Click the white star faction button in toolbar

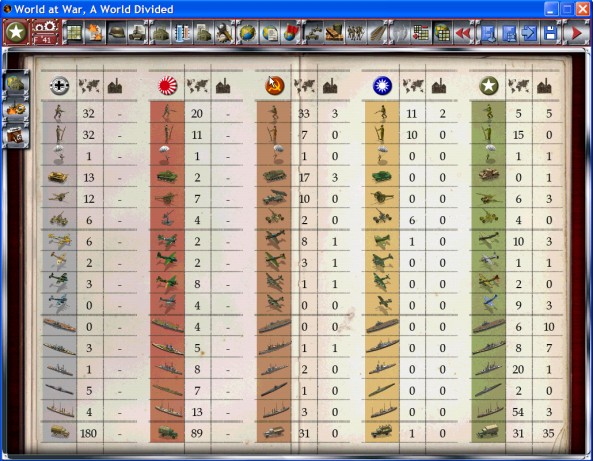point(16,33)
